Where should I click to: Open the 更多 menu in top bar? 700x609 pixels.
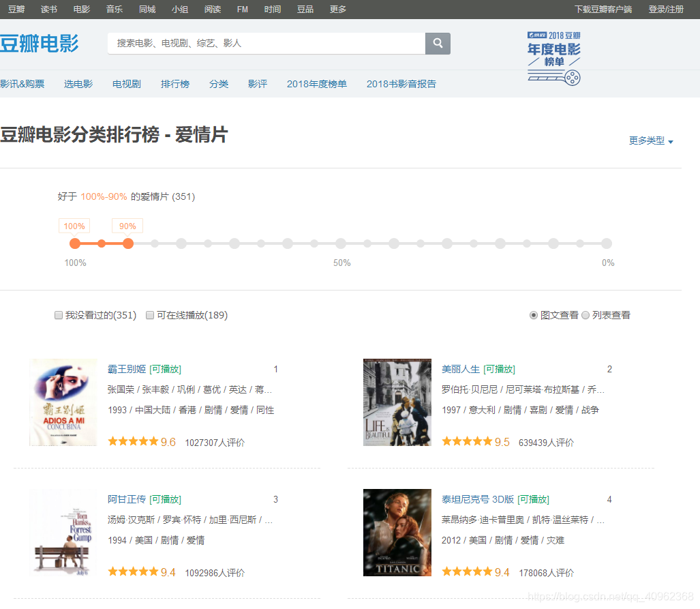coord(338,10)
